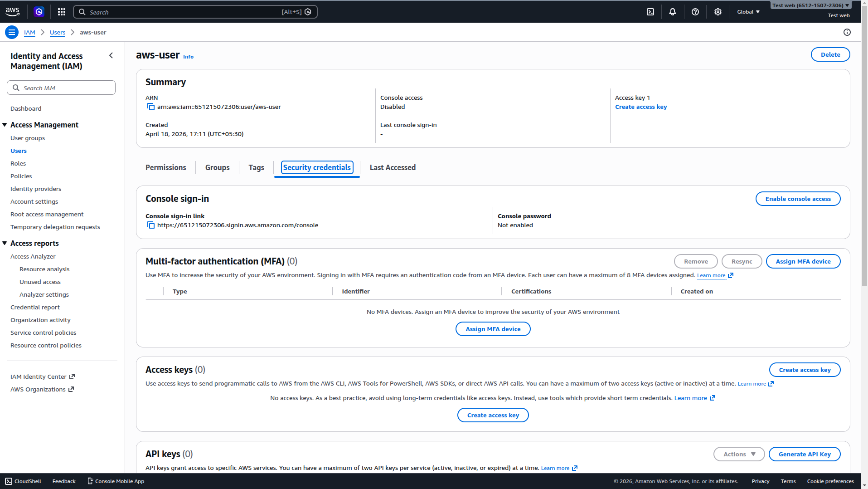This screenshot has height=489, width=868.
Task: Copy the user ARN icon
Action: coord(150,107)
